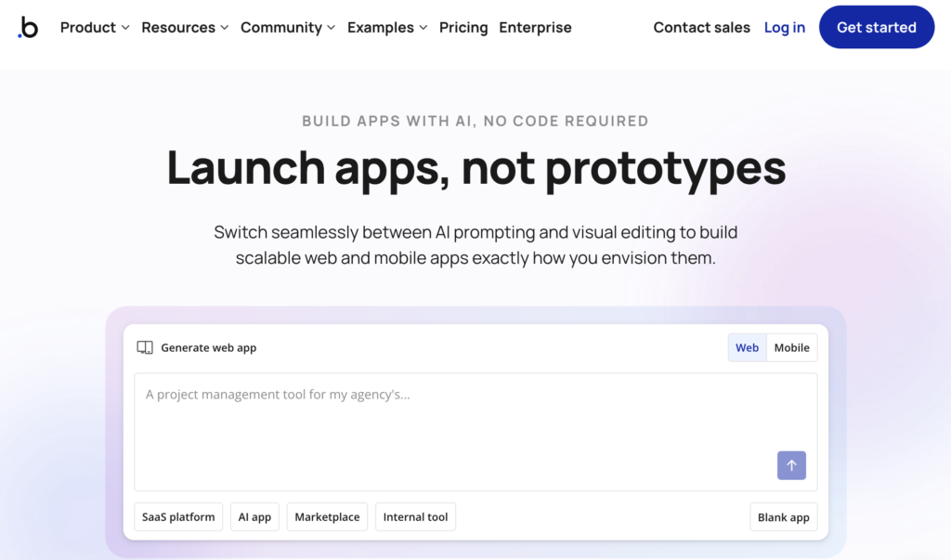Viewport: 951px width, 560px height.
Task: Click the Contact sales link
Action: (x=701, y=28)
